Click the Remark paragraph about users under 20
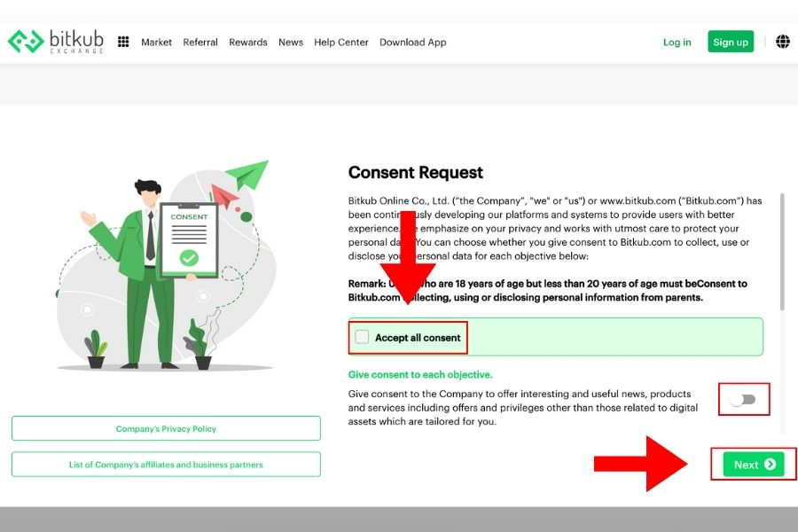This screenshot has width=798, height=532. point(548,290)
